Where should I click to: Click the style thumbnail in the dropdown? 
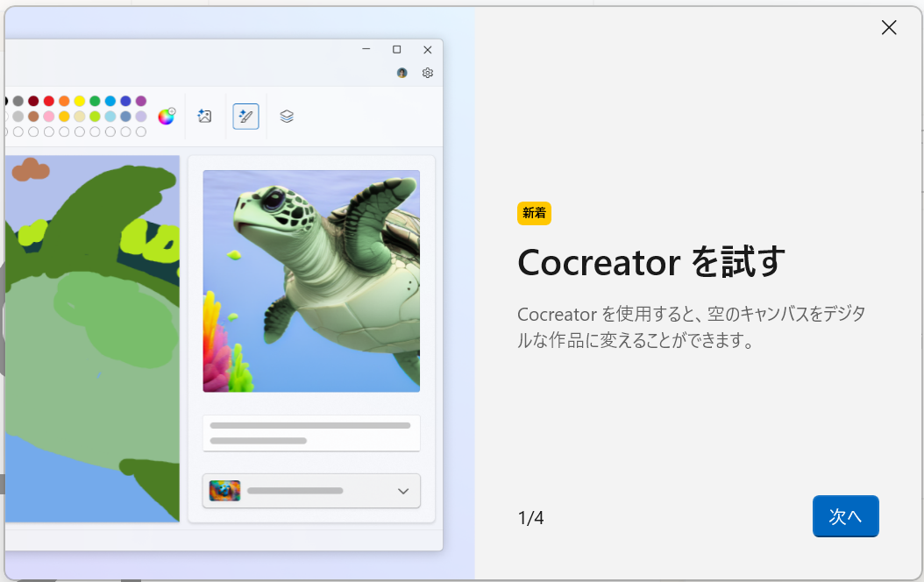point(224,491)
